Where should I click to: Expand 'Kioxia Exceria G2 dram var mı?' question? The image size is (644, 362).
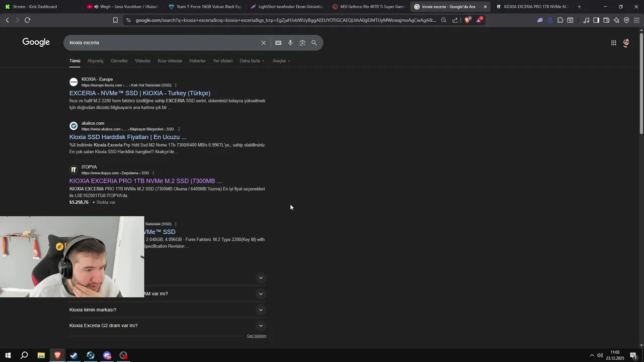click(168, 326)
